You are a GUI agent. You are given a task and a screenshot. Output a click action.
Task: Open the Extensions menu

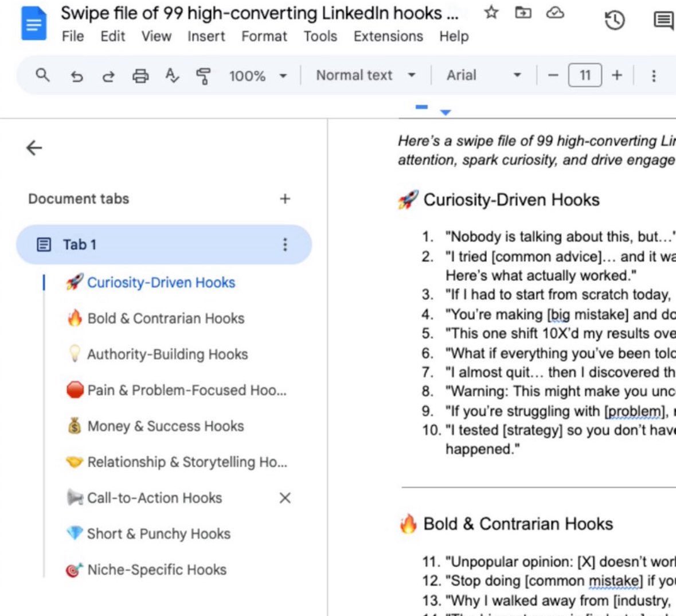(x=388, y=36)
